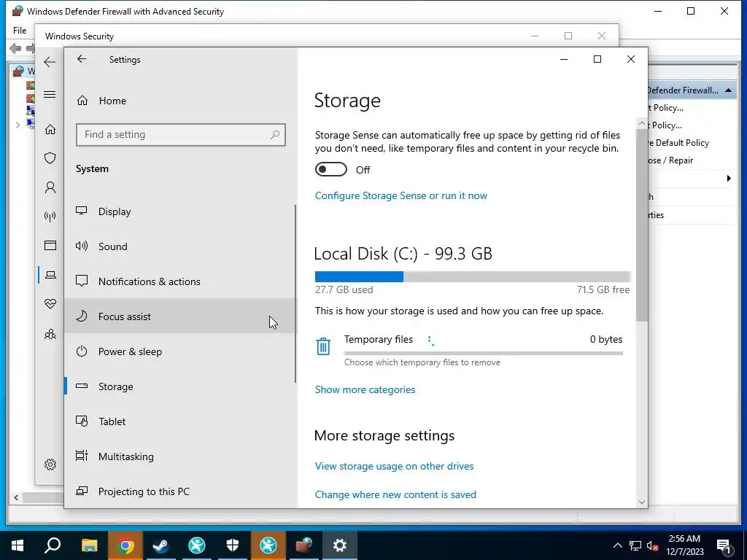
Task: Open Firewall & network protection icon
Action: [50, 217]
